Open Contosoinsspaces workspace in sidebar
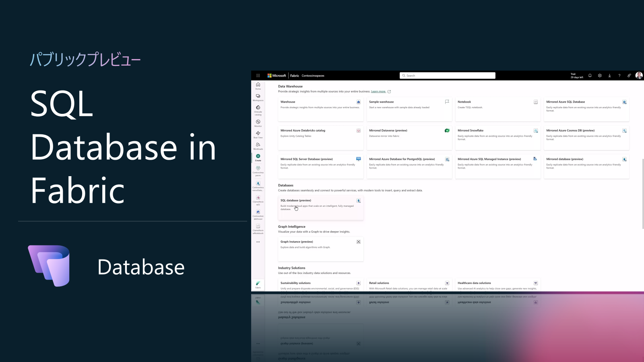644x362 pixels. click(x=258, y=171)
